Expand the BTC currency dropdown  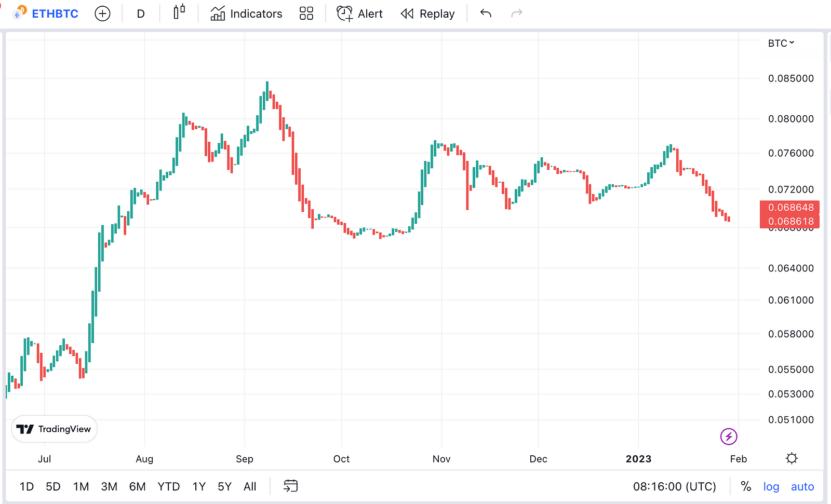[x=781, y=43]
